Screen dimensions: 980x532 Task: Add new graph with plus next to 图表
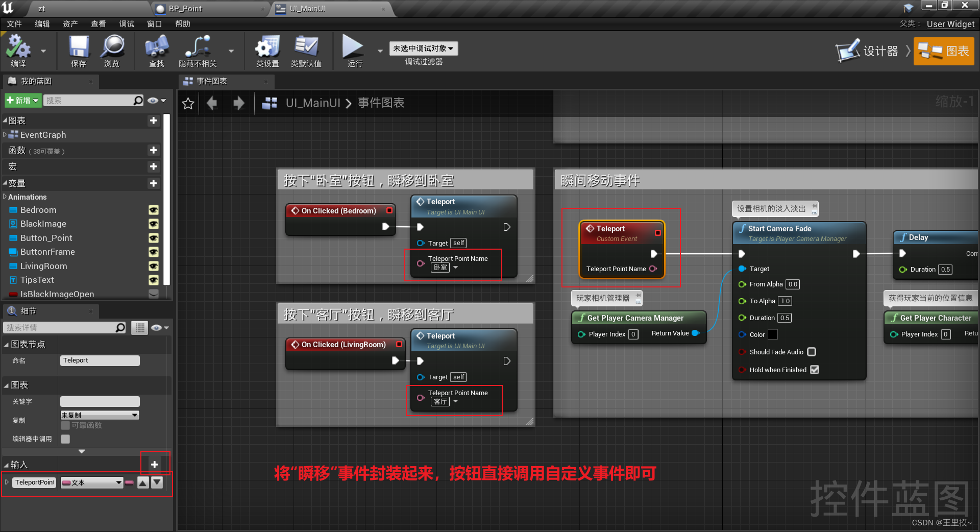[x=153, y=120]
